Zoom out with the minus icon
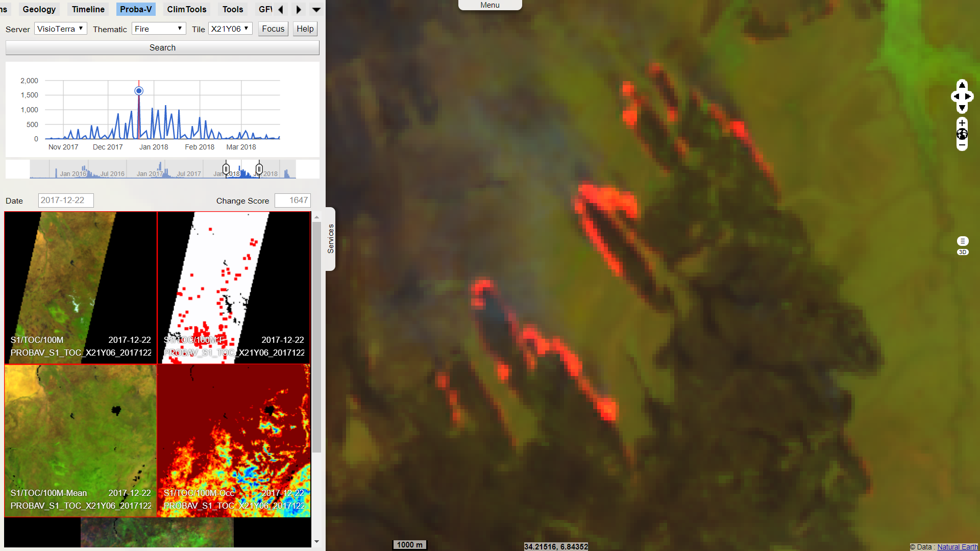The width and height of the screenshot is (980, 551). tap(962, 145)
